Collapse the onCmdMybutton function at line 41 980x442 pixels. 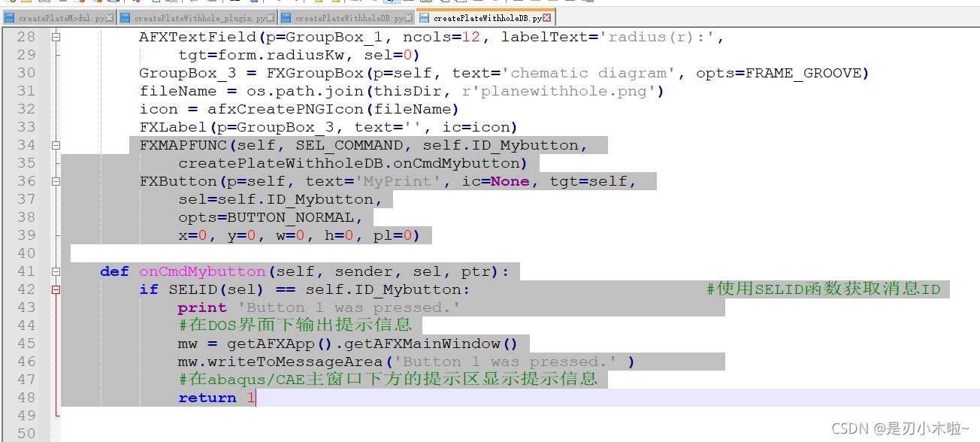56,271
